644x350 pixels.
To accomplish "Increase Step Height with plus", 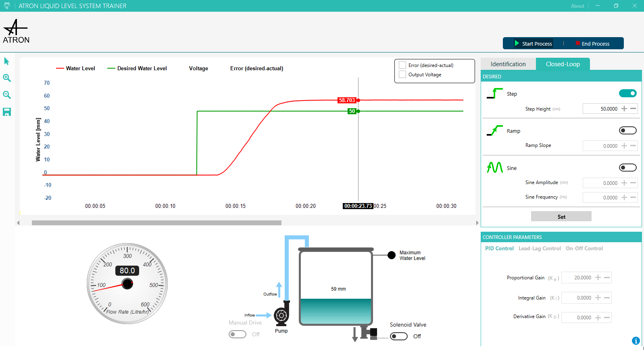I will (x=624, y=109).
